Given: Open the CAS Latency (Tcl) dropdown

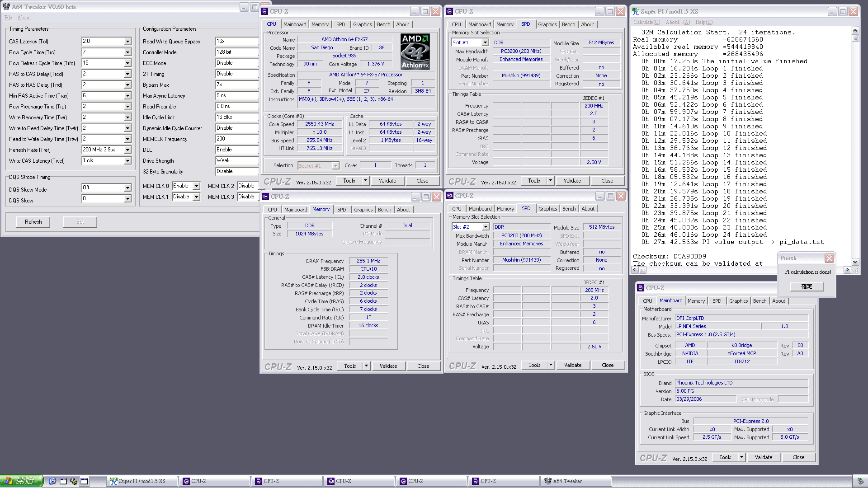Looking at the screenshot, I should [127, 42].
